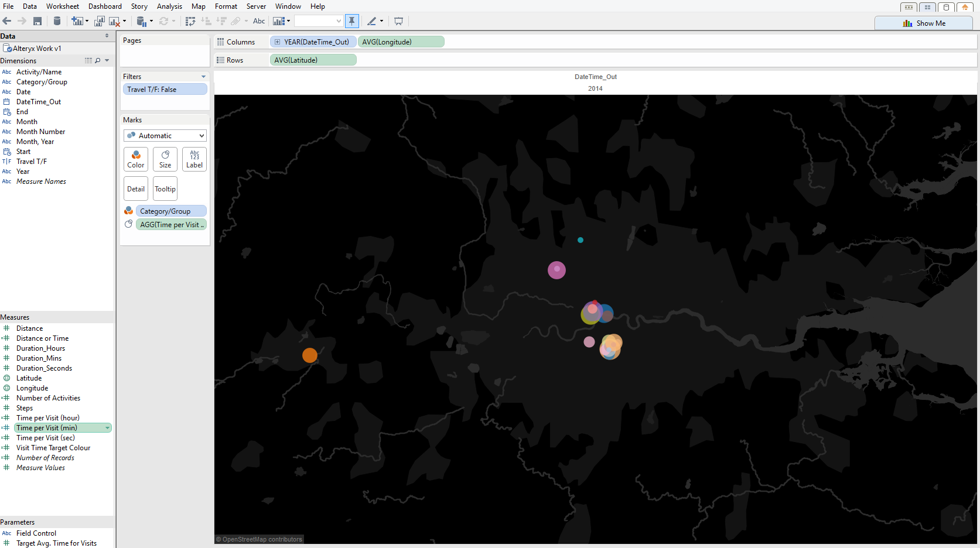Click the sort descending toolbar icon
Viewport: 980px width, 548px height.
221,21
